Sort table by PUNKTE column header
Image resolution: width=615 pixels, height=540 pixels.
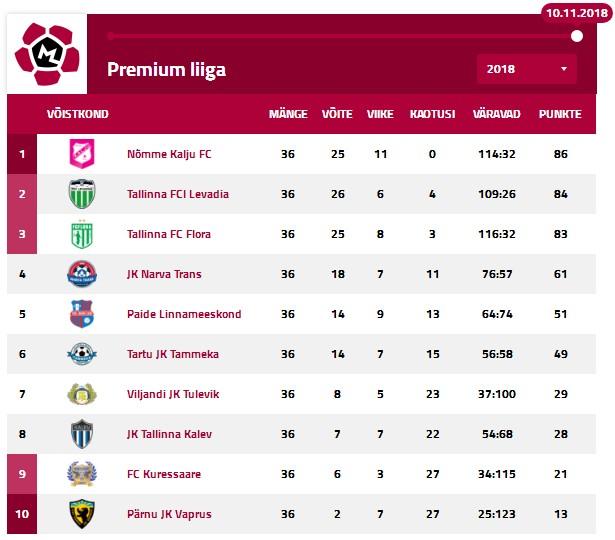(560, 114)
